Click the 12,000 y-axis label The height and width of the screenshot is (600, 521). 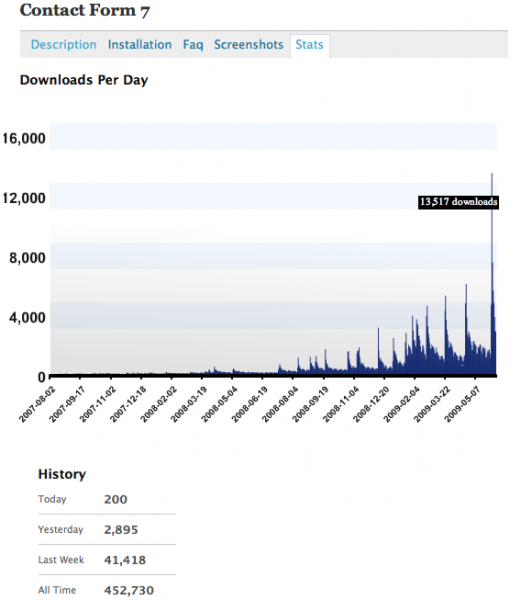[24, 198]
